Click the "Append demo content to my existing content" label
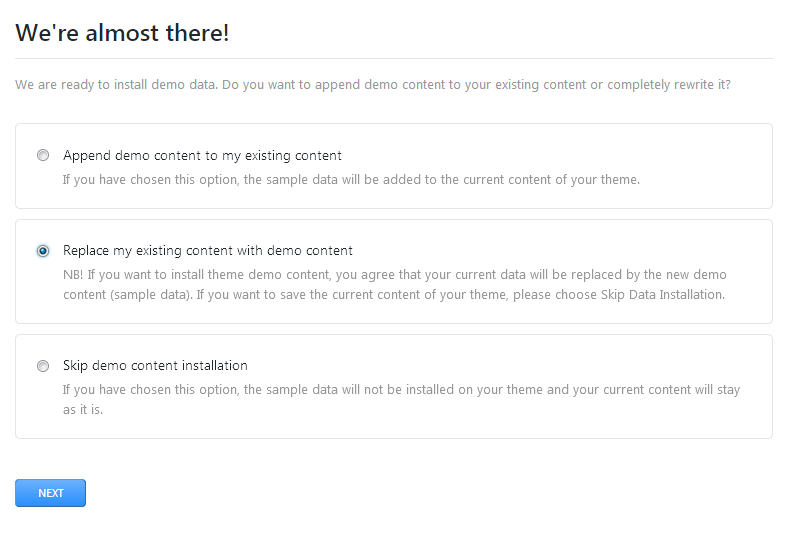 click(202, 155)
